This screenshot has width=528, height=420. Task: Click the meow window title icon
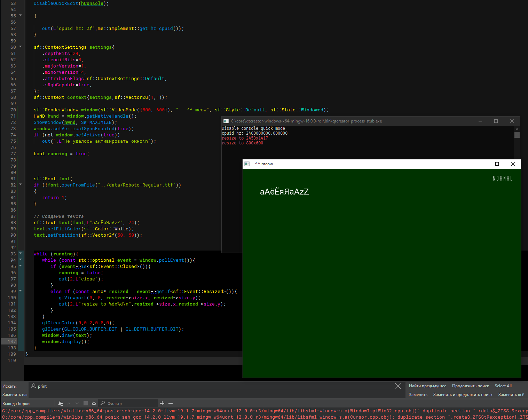point(247,164)
